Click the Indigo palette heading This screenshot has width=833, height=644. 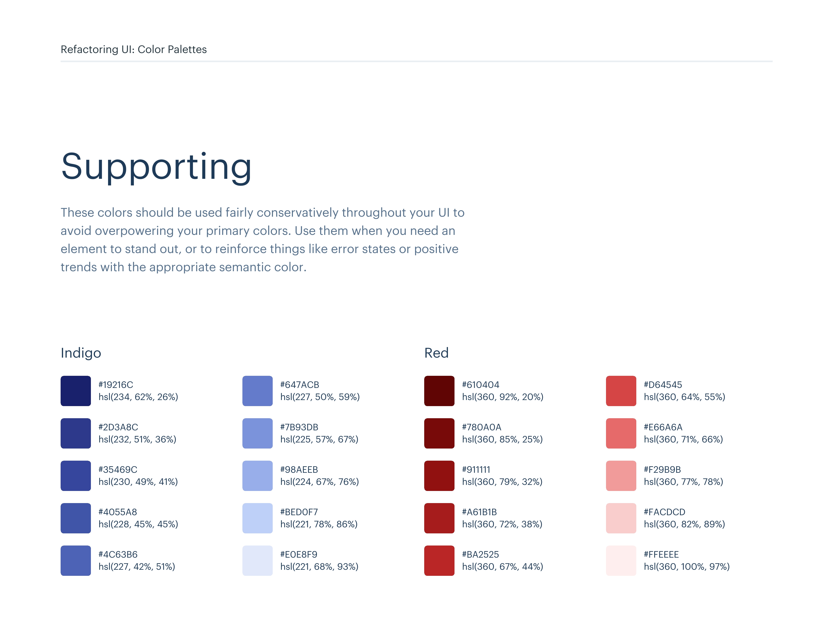click(x=81, y=353)
